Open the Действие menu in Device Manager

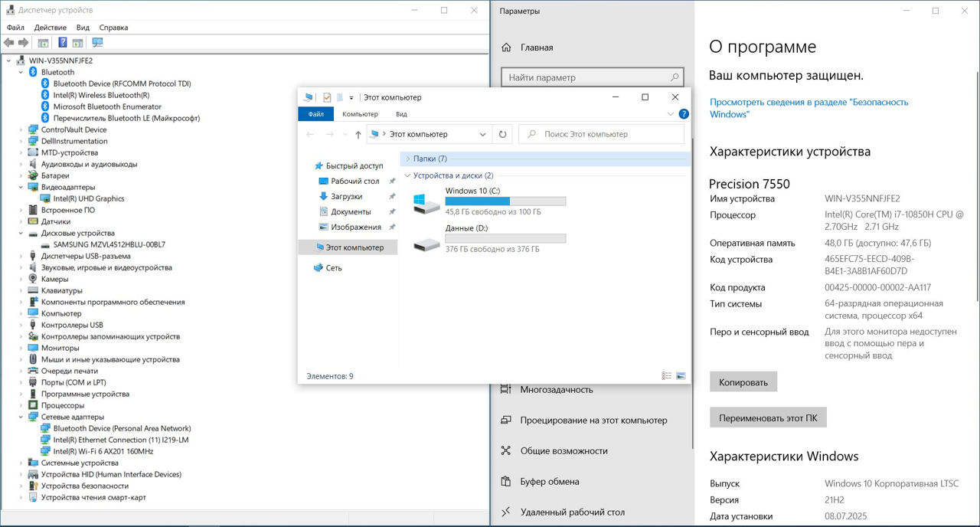pyautogui.click(x=50, y=28)
